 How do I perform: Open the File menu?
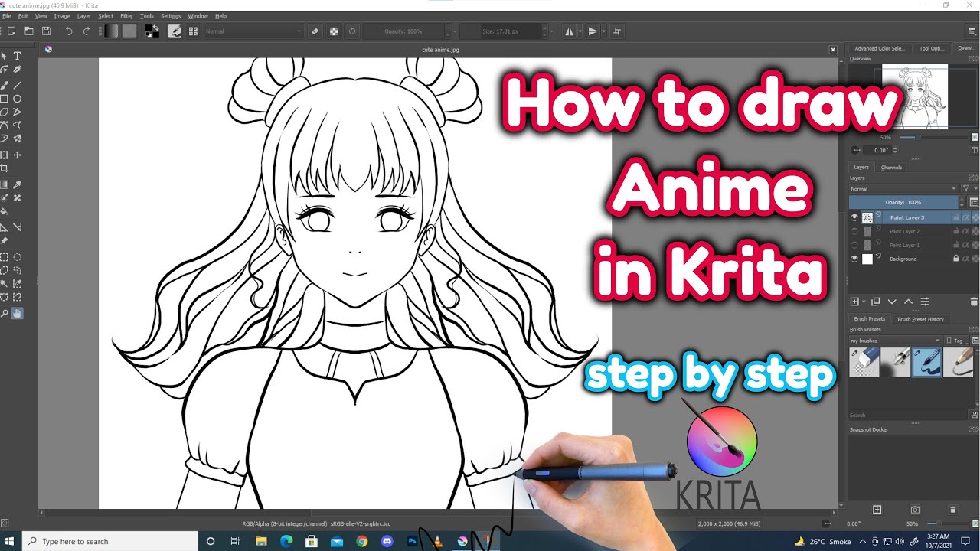tap(7, 15)
